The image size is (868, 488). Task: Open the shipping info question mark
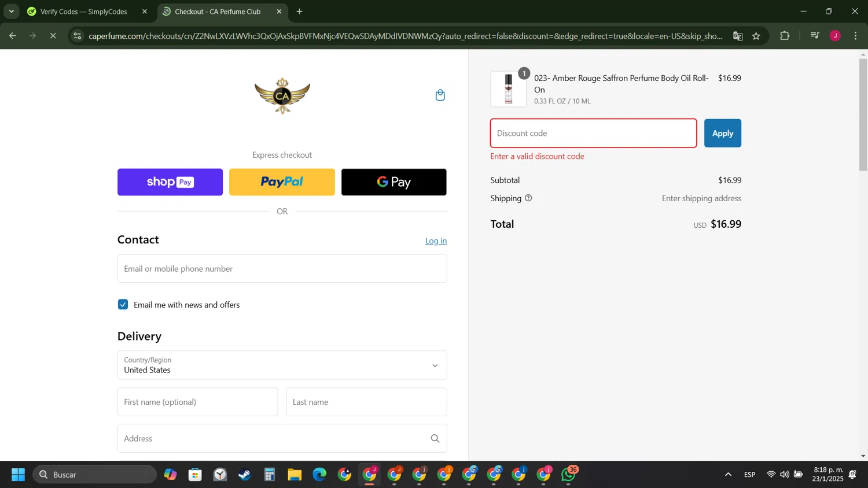(528, 198)
